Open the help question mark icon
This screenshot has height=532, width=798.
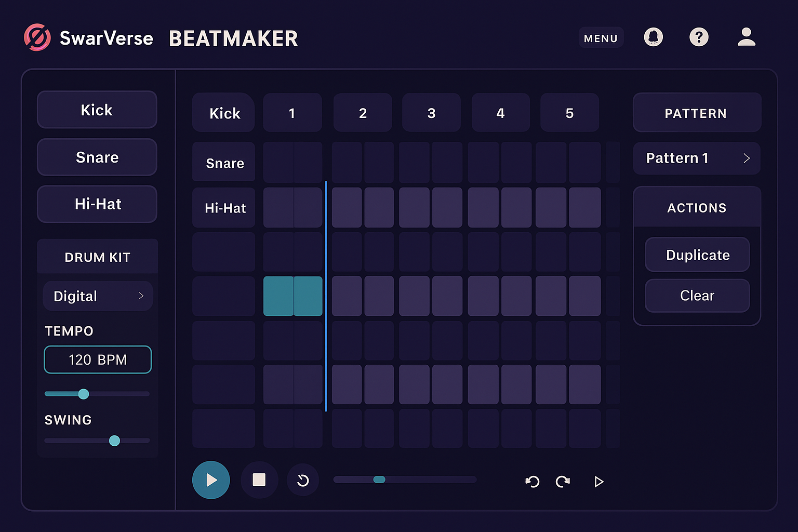coord(699,37)
